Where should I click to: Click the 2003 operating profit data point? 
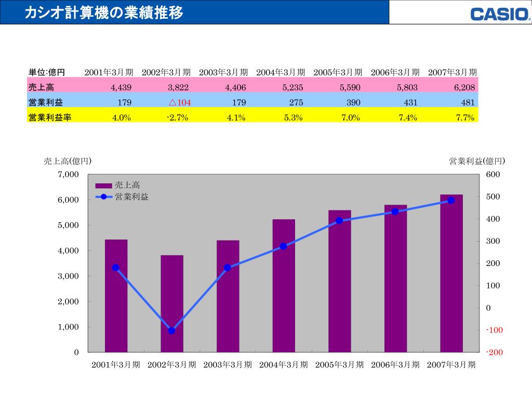(x=228, y=268)
